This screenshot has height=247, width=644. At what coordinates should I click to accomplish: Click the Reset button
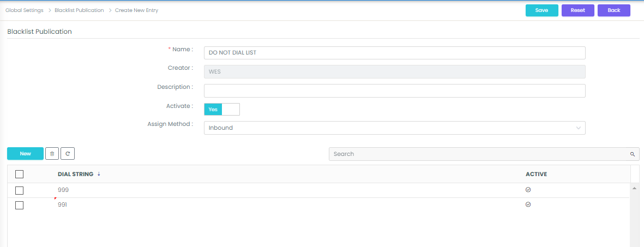click(x=578, y=10)
